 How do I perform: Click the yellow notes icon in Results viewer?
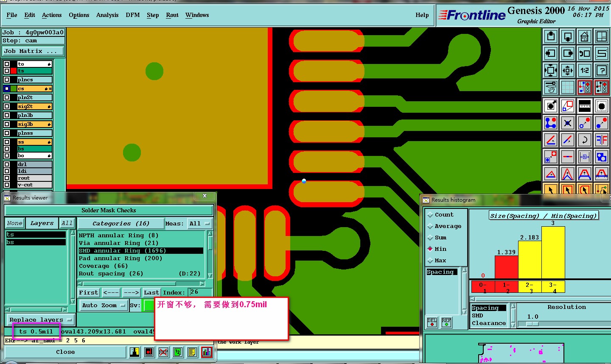(192, 352)
